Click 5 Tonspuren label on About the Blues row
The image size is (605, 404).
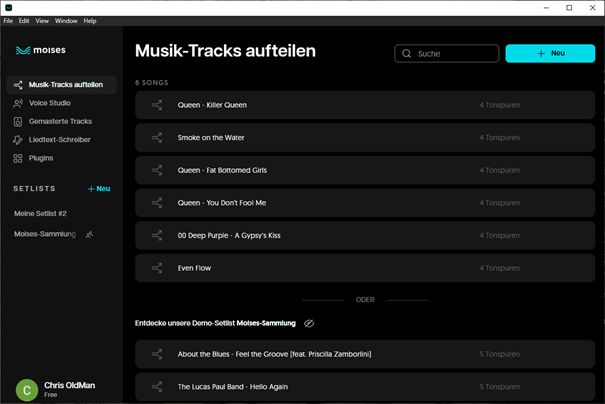(500, 354)
